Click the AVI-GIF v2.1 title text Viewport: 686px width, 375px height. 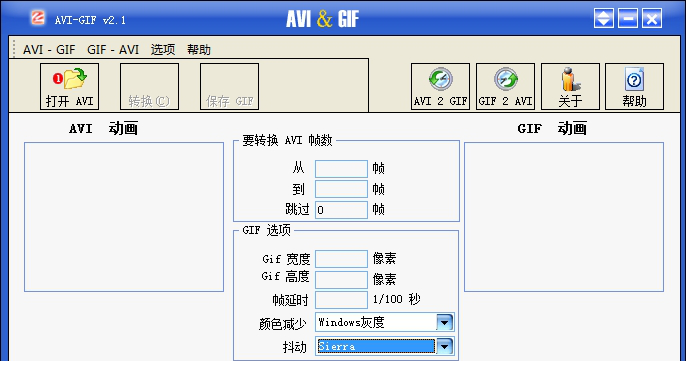tap(90, 20)
